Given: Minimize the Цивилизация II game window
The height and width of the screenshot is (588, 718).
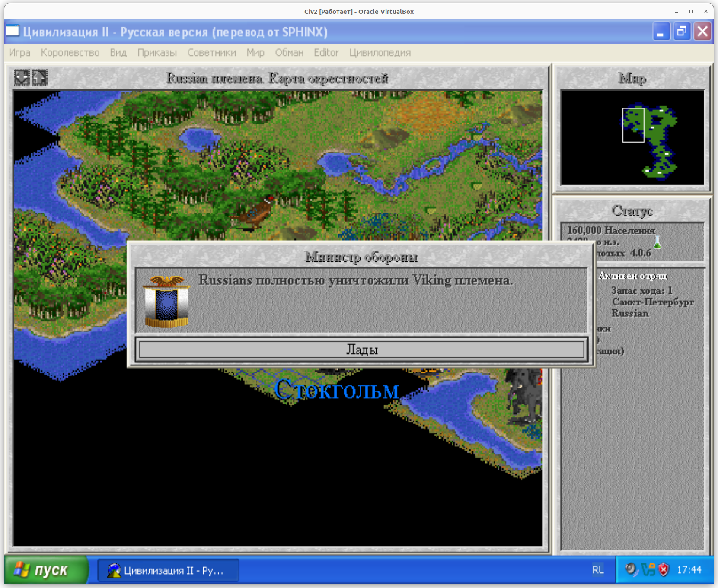Looking at the screenshot, I should tap(661, 32).
